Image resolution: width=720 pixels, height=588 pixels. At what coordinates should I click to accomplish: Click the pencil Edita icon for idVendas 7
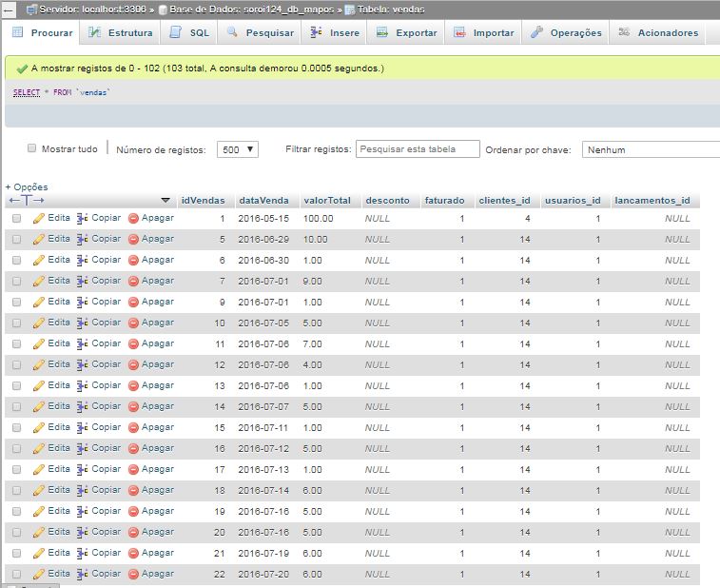pos(39,281)
